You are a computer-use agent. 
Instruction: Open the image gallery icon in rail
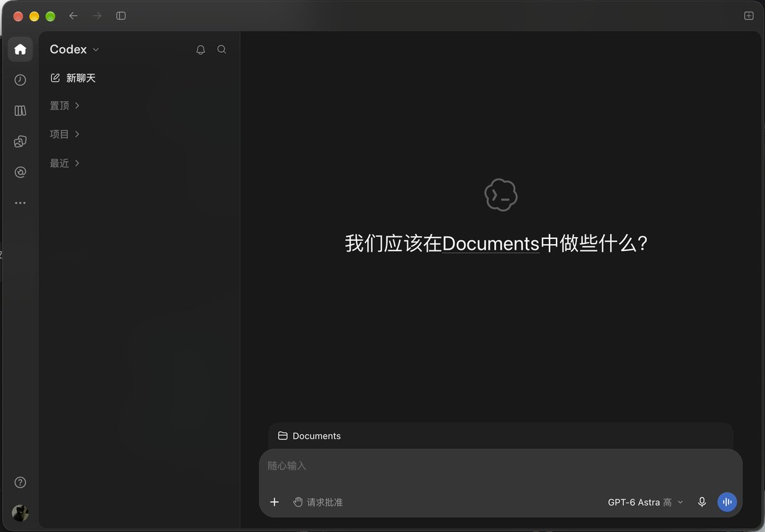20,141
